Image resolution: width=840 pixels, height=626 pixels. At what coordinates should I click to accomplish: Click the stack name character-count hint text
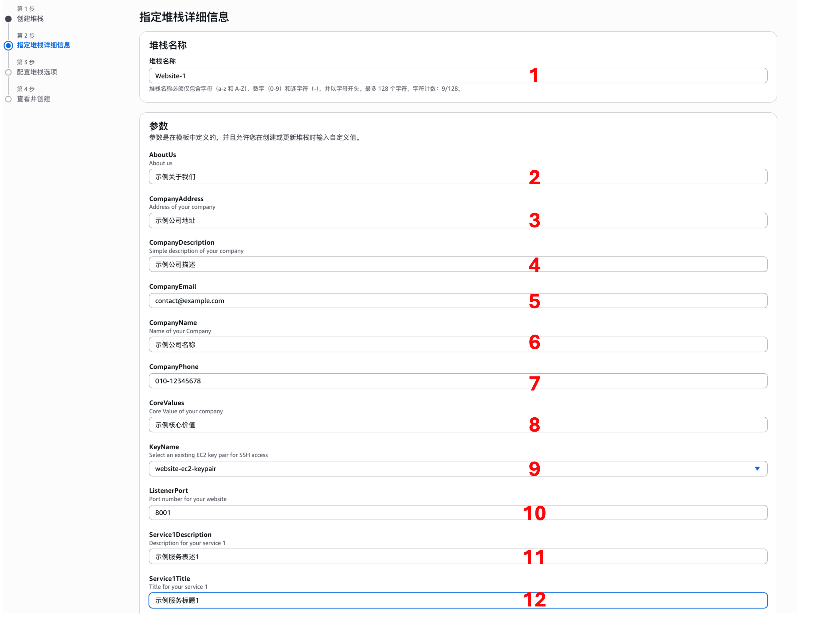coord(306,89)
